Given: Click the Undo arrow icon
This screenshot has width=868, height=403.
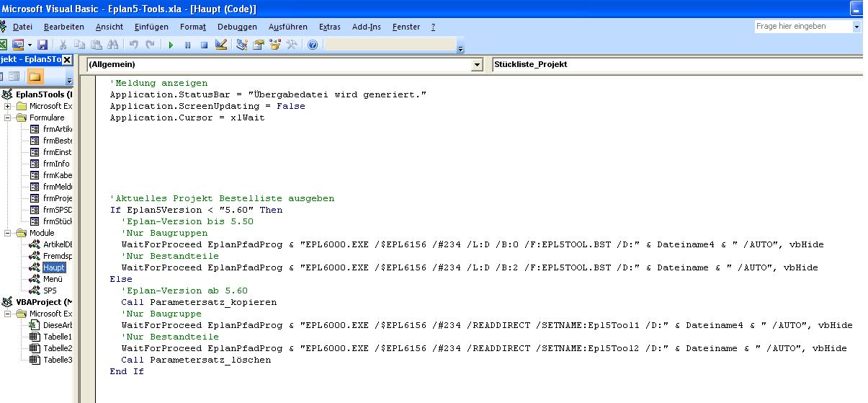Looking at the screenshot, I should [134, 45].
